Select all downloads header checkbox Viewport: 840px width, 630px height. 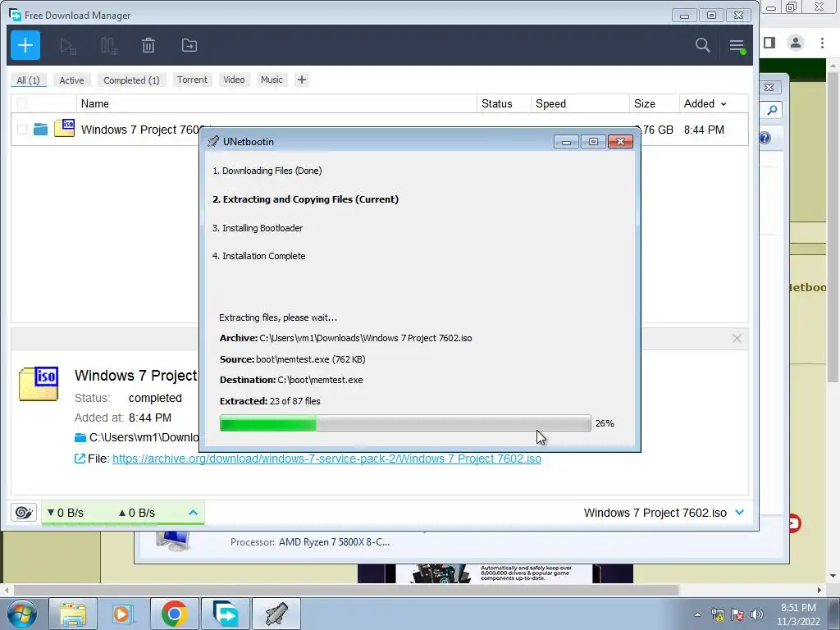22,103
